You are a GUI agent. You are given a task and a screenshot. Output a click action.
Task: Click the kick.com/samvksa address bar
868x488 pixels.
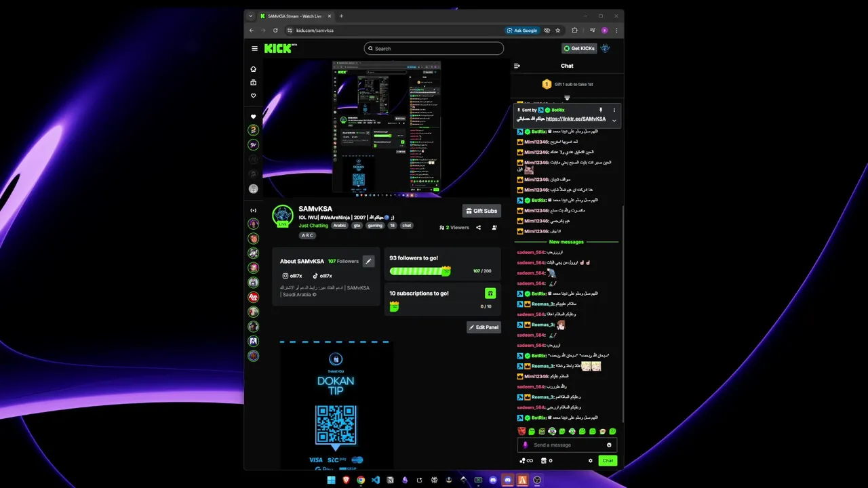pos(393,30)
